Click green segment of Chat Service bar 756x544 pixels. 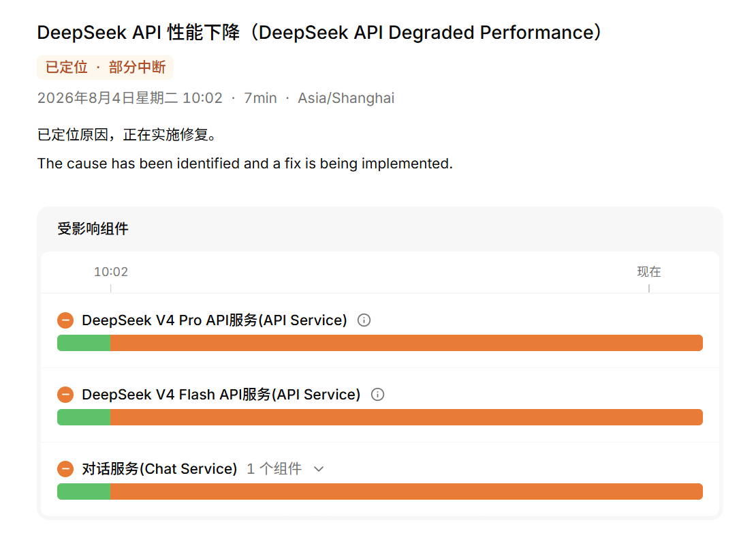point(84,492)
